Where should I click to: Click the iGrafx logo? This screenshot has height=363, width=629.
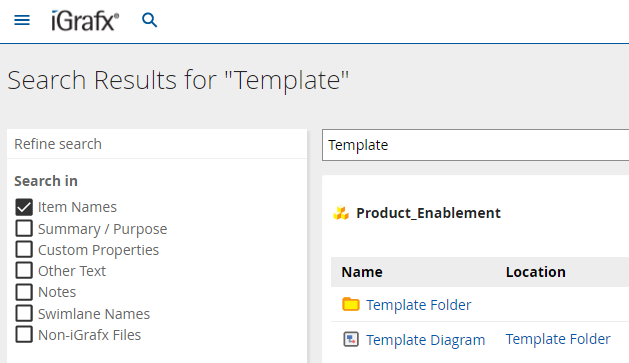[85, 21]
